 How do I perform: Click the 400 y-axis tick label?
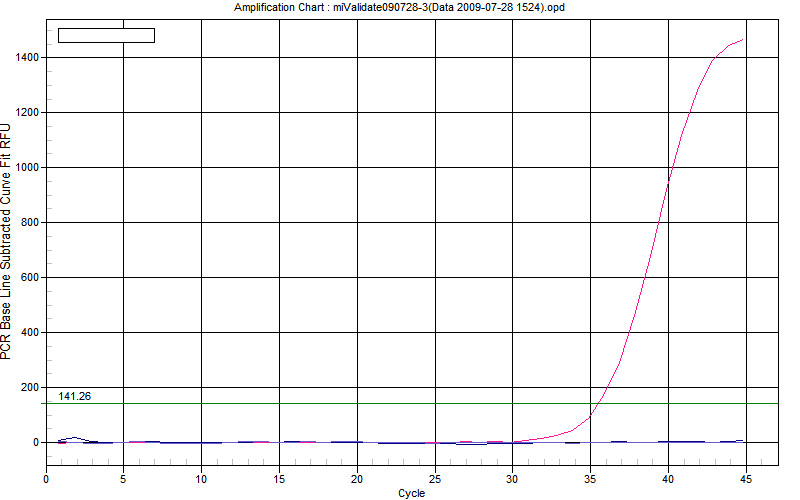pyautogui.click(x=30, y=333)
